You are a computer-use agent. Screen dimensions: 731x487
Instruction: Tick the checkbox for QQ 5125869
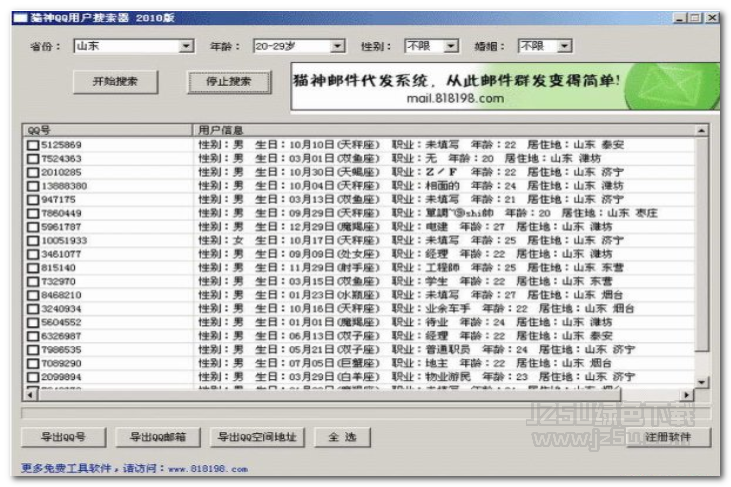[x=33, y=145]
